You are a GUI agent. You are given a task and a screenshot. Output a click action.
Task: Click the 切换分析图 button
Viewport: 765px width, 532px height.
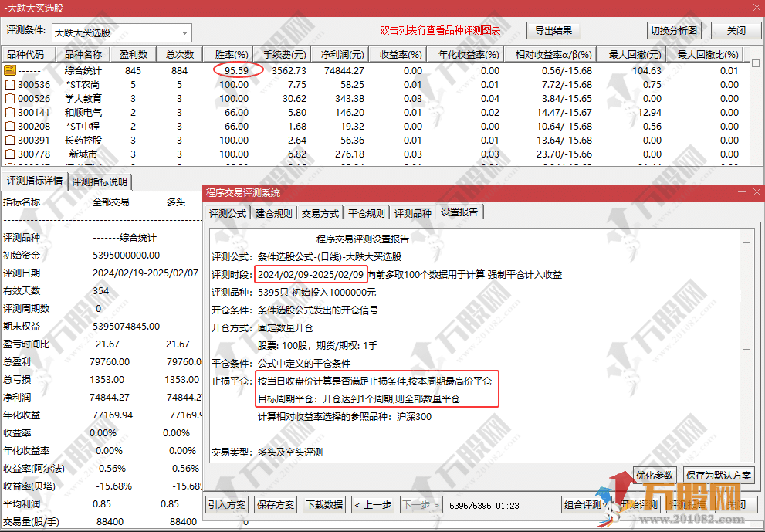point(674,30)
